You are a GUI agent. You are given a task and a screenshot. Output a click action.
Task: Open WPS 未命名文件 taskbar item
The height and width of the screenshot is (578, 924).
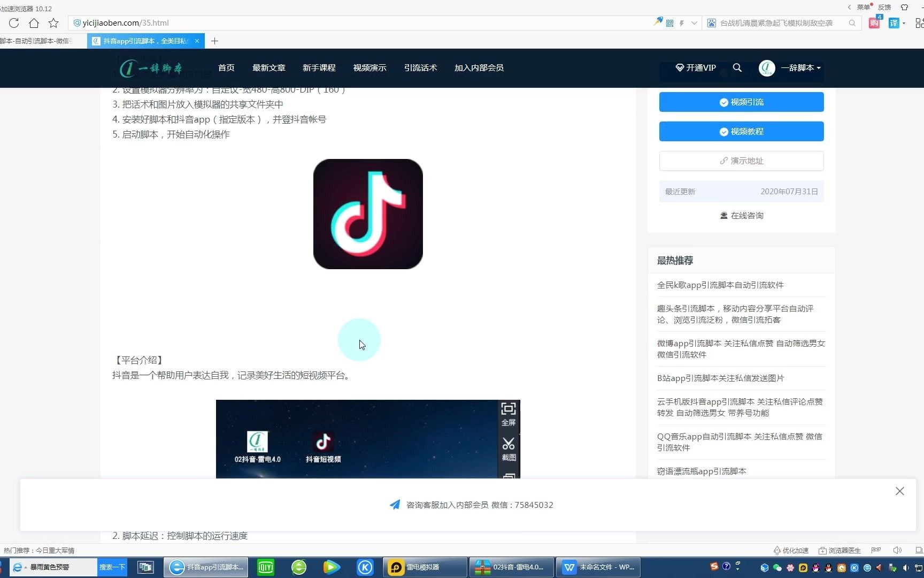pyautogui.click(x=598, y=567)
